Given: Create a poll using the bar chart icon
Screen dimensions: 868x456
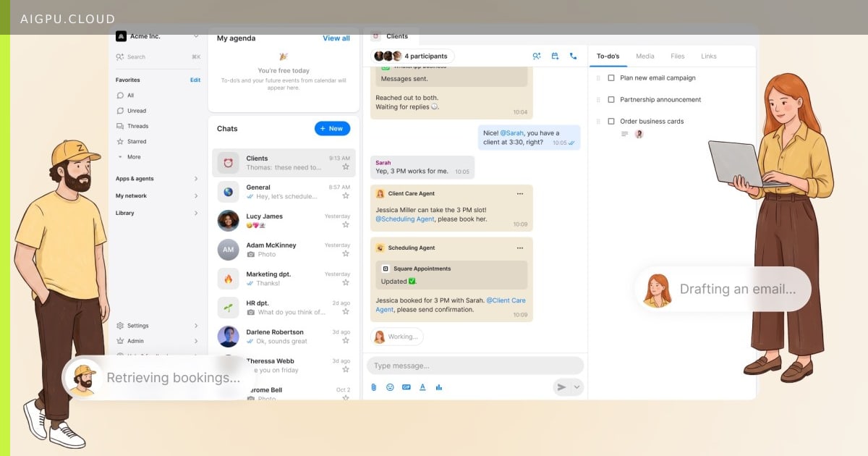Looking at the screenshot, I should 439,387.
